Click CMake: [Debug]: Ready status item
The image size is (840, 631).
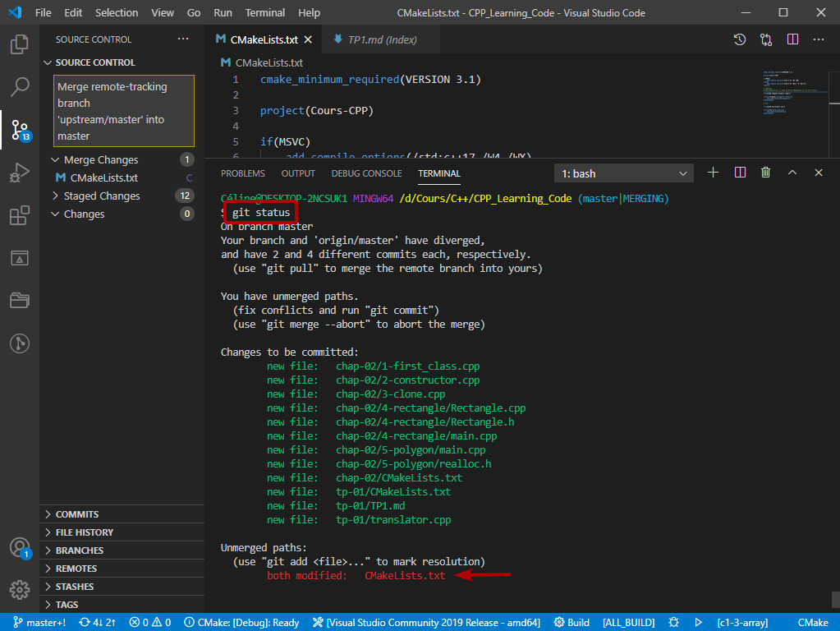pos(241,623)
